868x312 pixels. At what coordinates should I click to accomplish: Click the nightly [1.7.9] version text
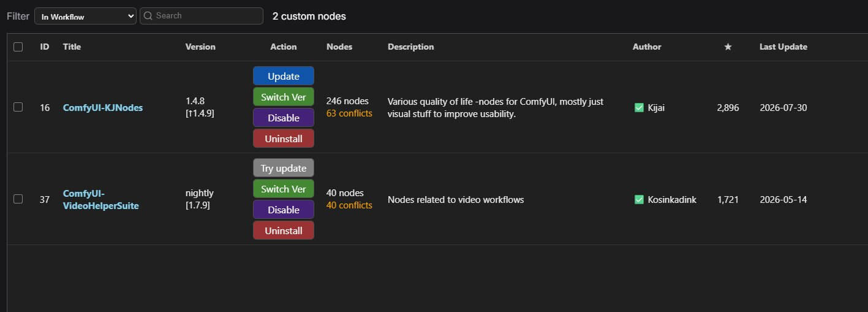point(200,199)
